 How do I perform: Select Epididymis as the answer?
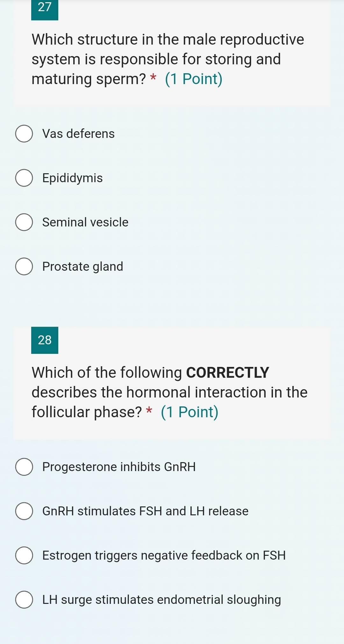pos(24,178)
